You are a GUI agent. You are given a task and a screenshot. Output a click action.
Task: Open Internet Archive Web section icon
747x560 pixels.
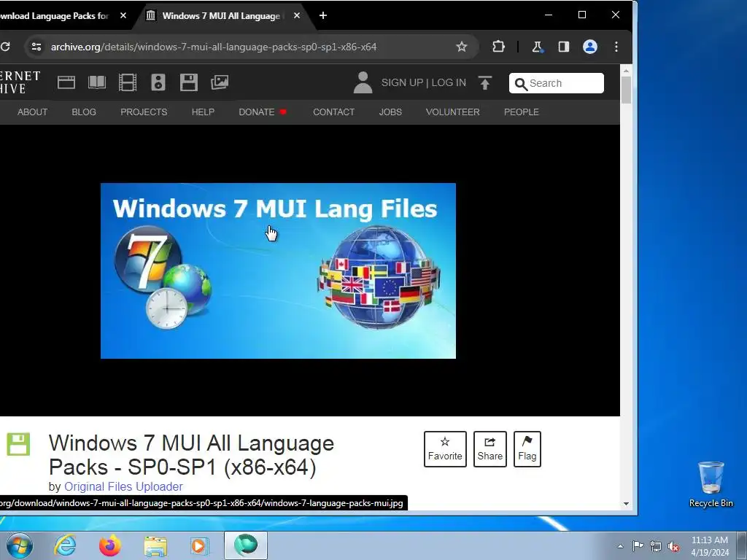point(66,82)
